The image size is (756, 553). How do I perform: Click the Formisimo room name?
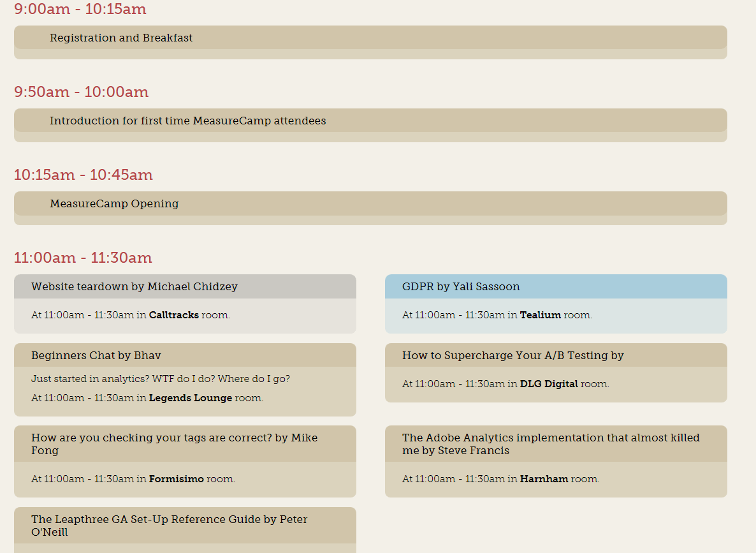177,479
